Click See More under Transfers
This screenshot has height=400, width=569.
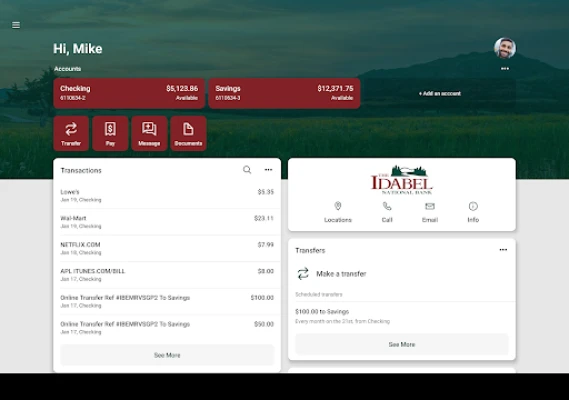tap(402, 344)
